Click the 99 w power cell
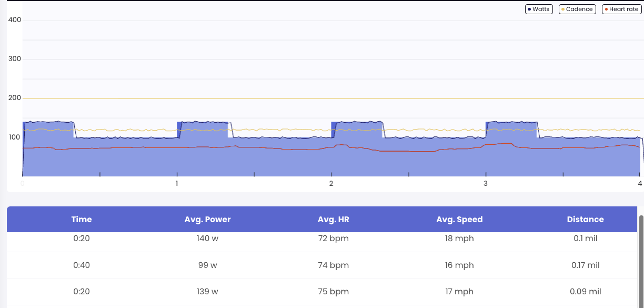The height and width of the screenshot is (308, 644). click(x=207, y=265)
